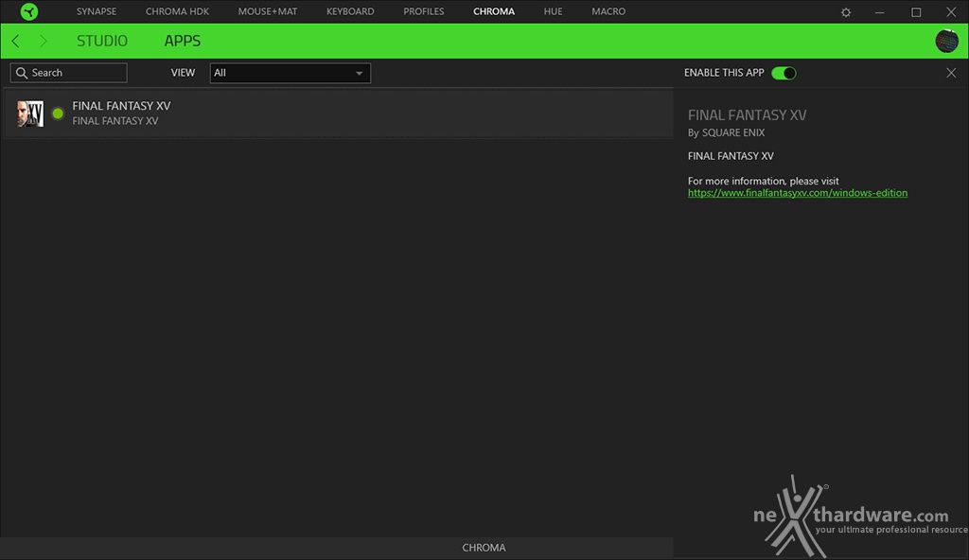This screenshot has height=560, width=969.
Task: Open the View dropdown set to All
Action: pos(290,73)
